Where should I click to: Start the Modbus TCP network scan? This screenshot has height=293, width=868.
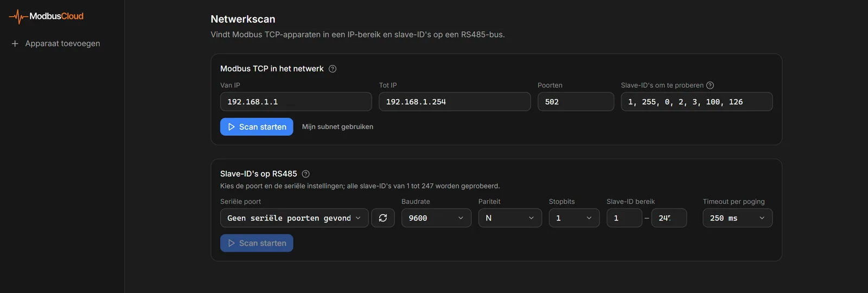[257, 127]
